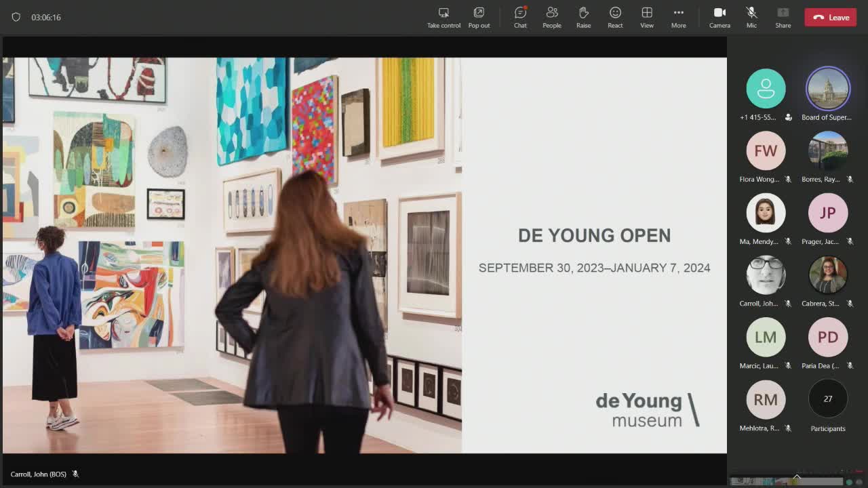Open the 27 Participants overflow list
The image size is (868, 488).
[828, 399]
